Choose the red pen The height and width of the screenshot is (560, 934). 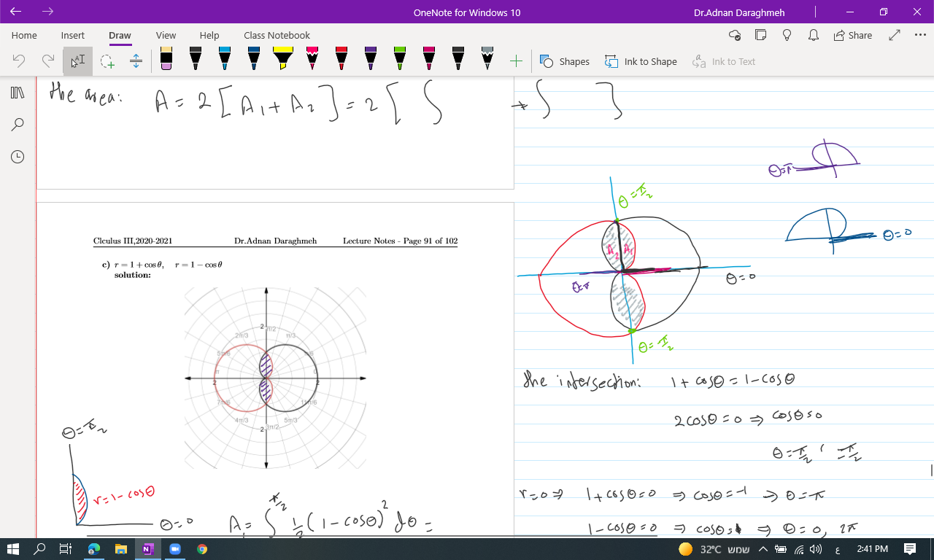[x=341, y=59]
